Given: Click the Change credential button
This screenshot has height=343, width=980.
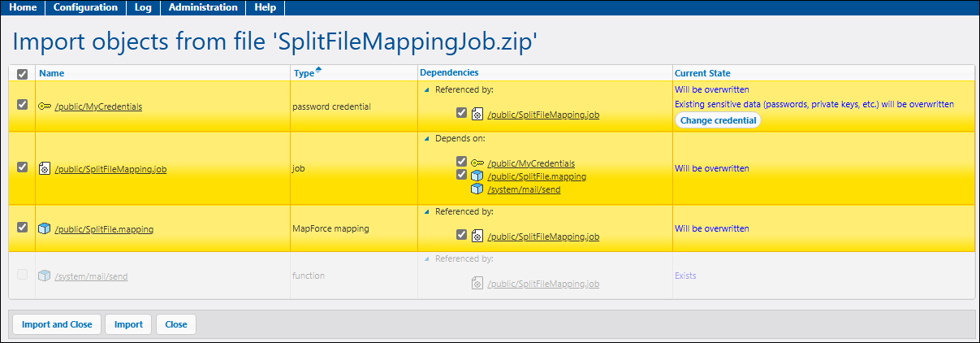Looking at the screenshot, I should (x=718, y=120).
